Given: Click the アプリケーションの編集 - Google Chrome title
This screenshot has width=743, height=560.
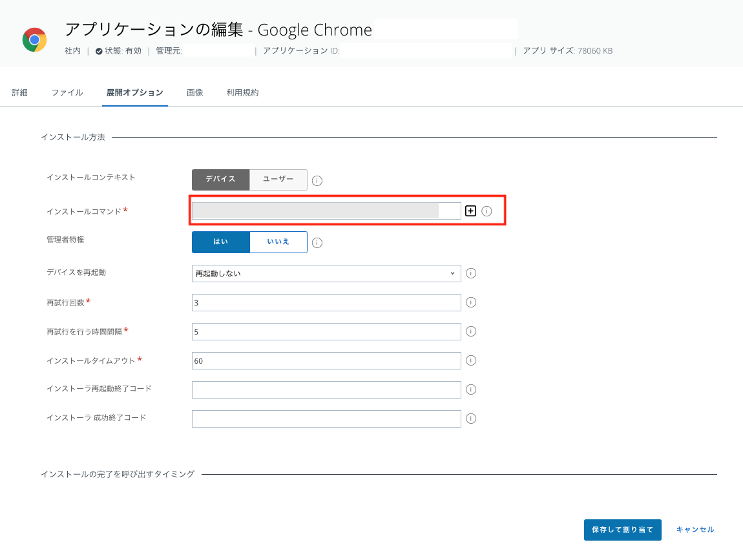Looking at the screenshot, I should pyautogui.click(x=218, y=29).
